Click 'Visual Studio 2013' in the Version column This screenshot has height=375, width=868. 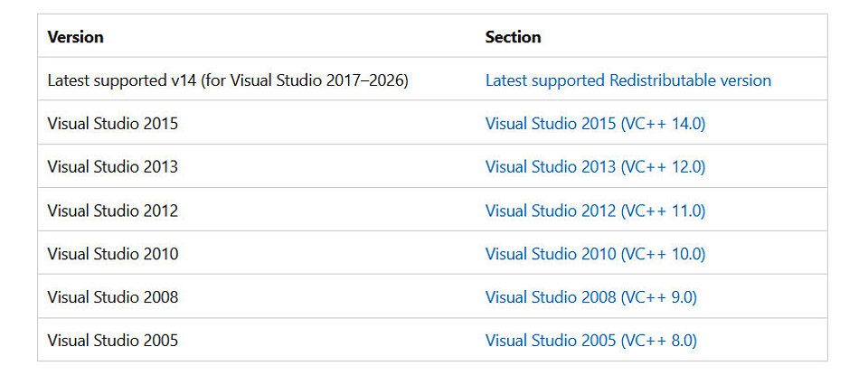(112, 167)
